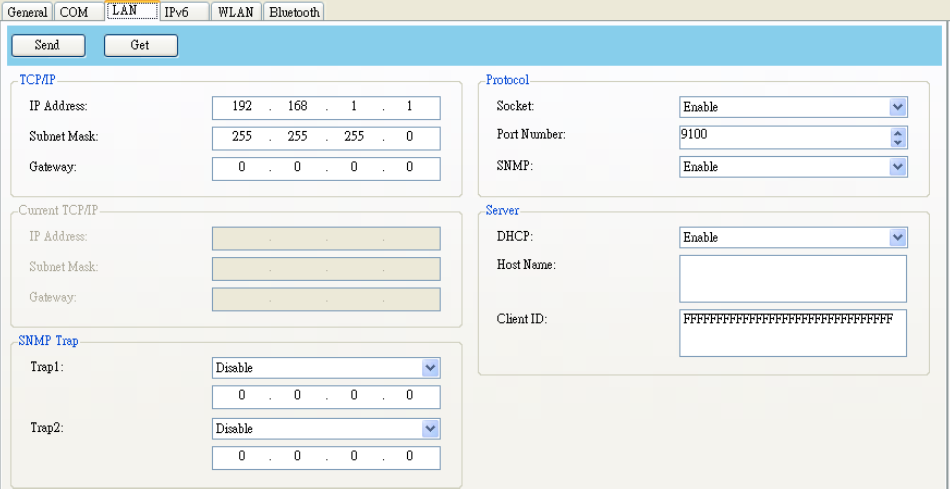Switch to the WLAN tab
This screenshot has height=489, width=950.
[x=236, y=12]
